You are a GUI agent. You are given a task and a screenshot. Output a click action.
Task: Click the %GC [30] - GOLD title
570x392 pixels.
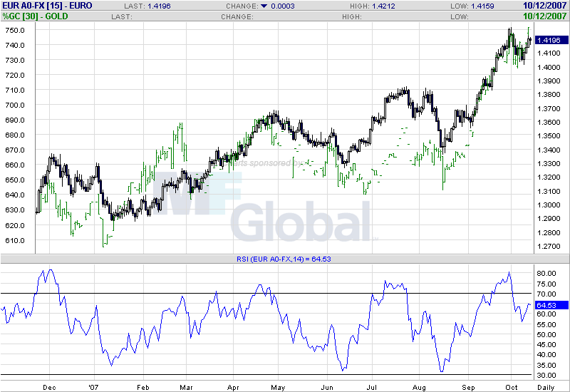(x=35, y=16)
